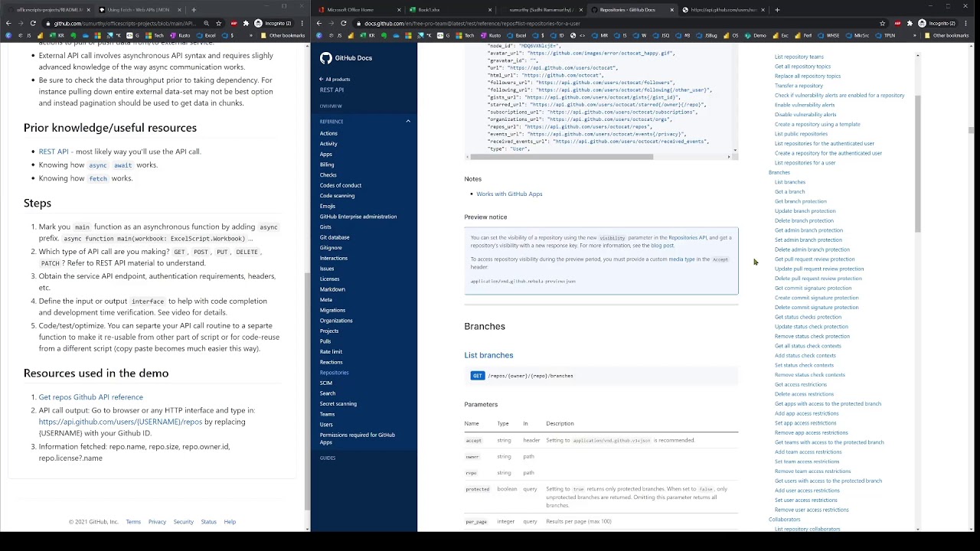Viewport: 980px width, 551px height.
Task: Open the left browser's three-dot menu
Action: (301, 23)
